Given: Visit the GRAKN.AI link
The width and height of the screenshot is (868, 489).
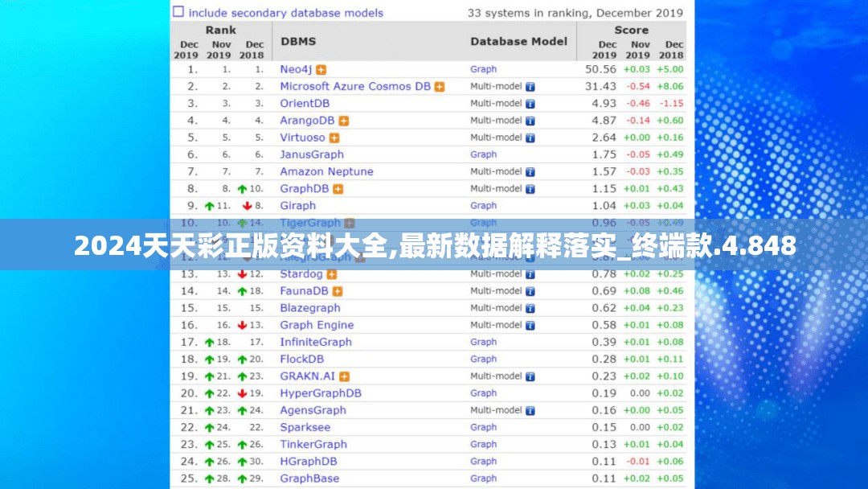Looking at the screenshot, I should [307, 376].
